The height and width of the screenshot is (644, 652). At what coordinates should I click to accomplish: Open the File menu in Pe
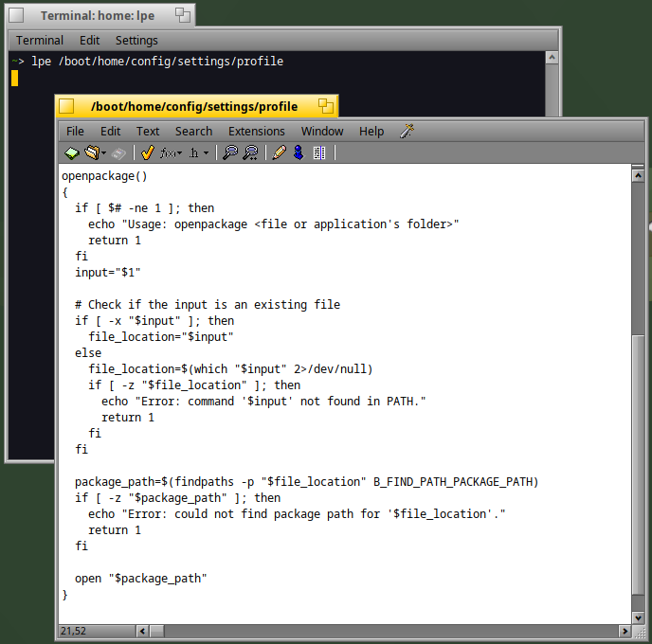(x=75, y=132)
